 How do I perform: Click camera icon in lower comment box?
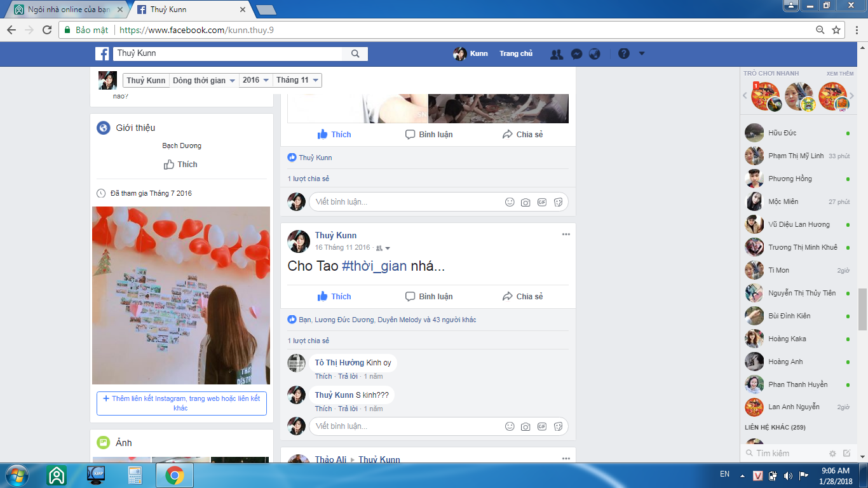(x=526, y=426)
